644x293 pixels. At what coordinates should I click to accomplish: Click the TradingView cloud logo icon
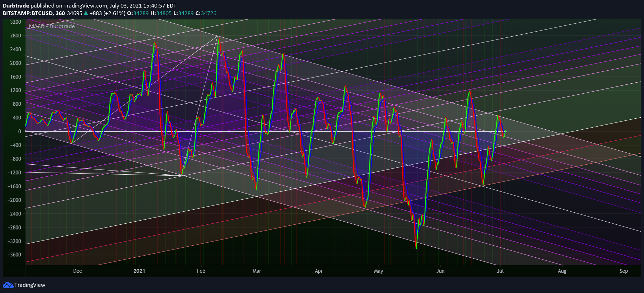[x=8, y=285]
